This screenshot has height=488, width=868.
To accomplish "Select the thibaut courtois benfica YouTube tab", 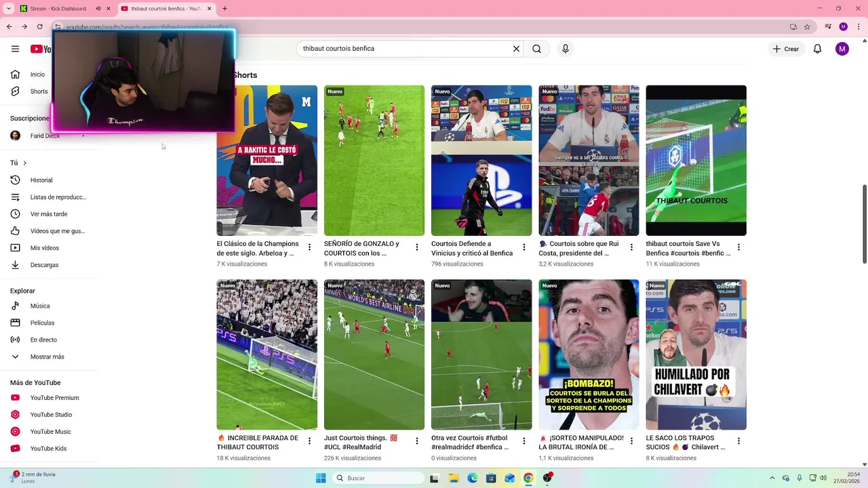I will point(165,9).
